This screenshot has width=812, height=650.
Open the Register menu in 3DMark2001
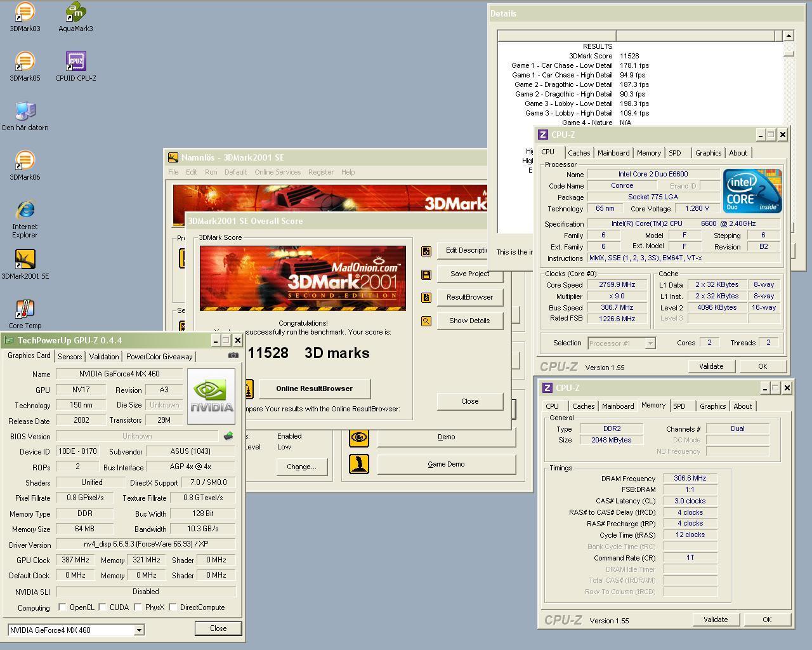[x=321, y=172]
